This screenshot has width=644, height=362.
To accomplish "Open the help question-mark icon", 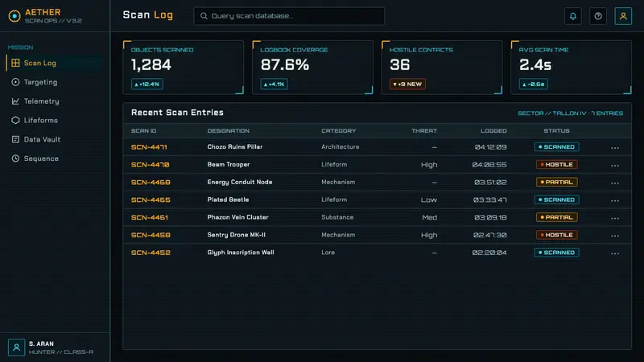I will 598,16.
